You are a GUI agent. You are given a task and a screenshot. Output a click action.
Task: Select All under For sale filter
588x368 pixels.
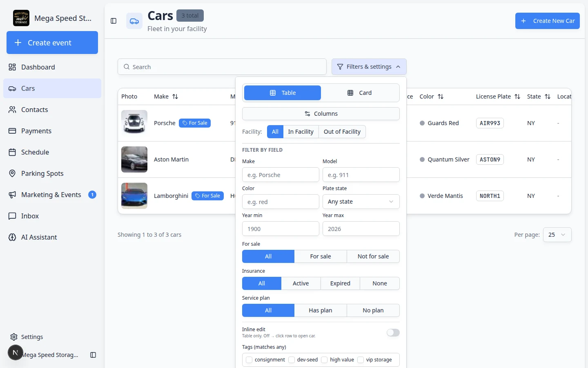point(268,256)
